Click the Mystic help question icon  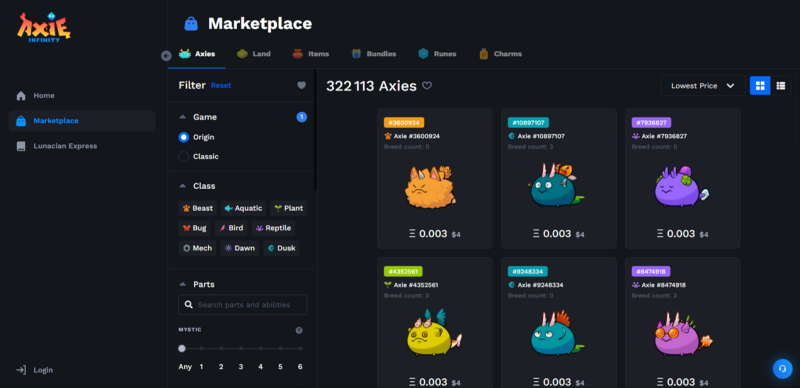click(299, 330)
